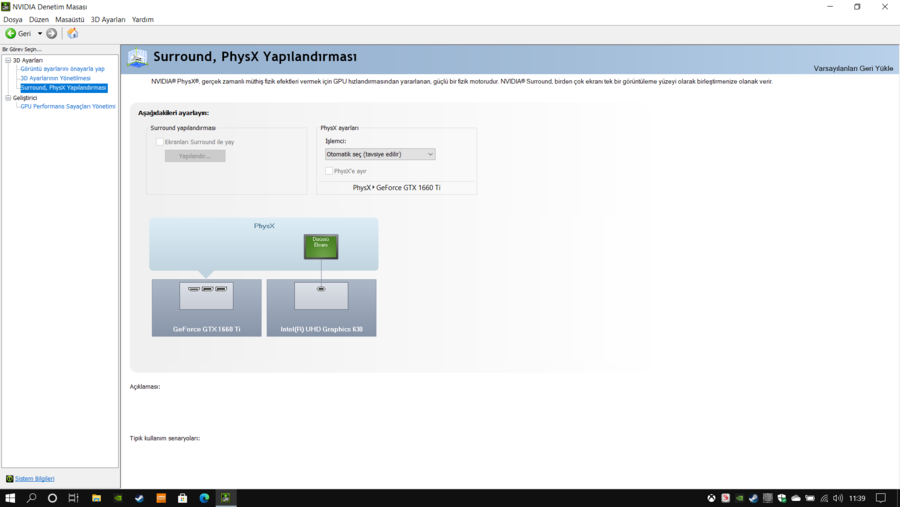Viewport: 900px width, 507px height.
Task: Click the OneDrive cloud tray icon
Action: 796,498
